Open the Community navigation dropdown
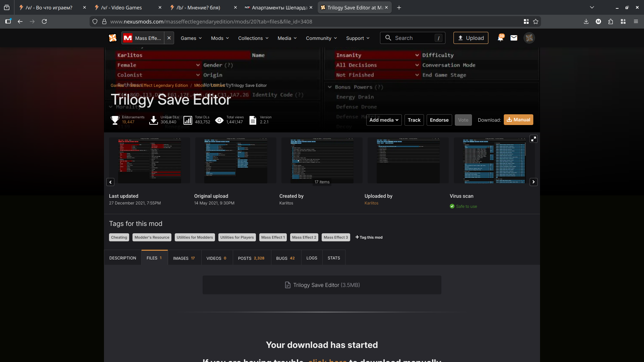 click(x=321, y=38)
